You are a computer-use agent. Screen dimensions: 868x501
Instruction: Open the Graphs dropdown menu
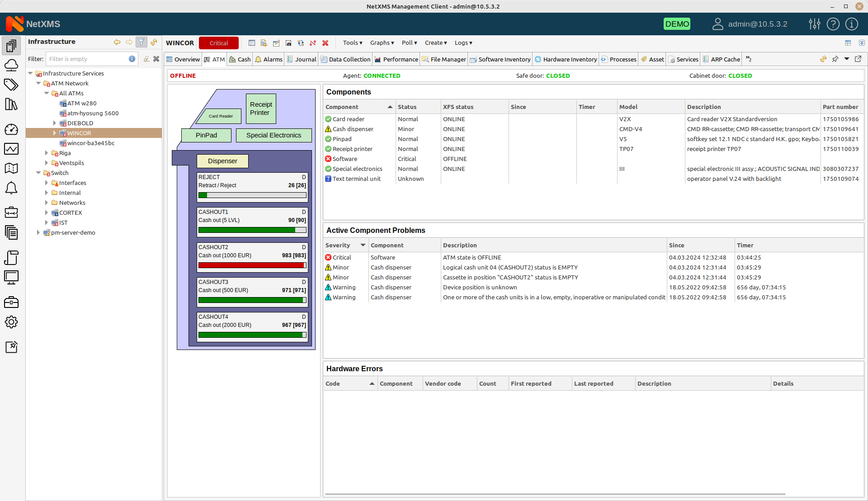(x=381, y=43)
